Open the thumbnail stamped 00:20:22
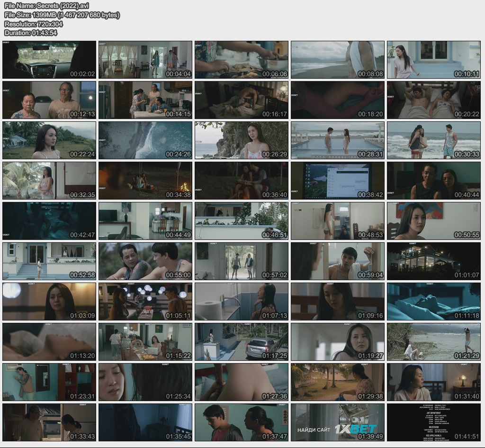485x448 pixels. click(434, 100)
